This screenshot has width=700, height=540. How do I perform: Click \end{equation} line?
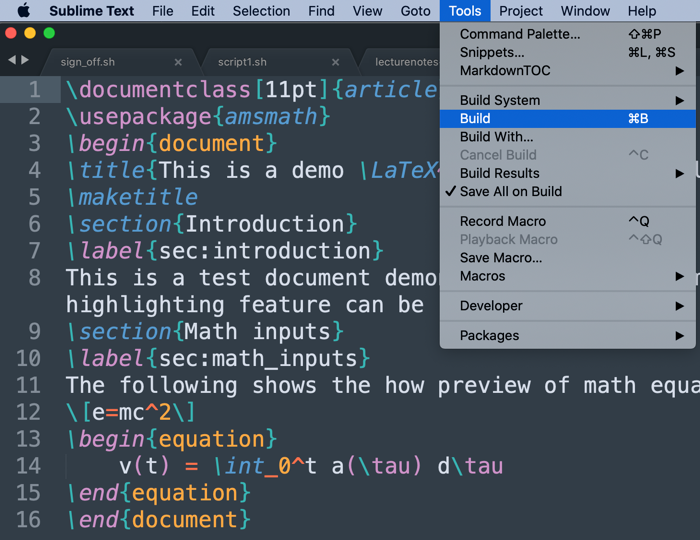[x=158, y=493]
